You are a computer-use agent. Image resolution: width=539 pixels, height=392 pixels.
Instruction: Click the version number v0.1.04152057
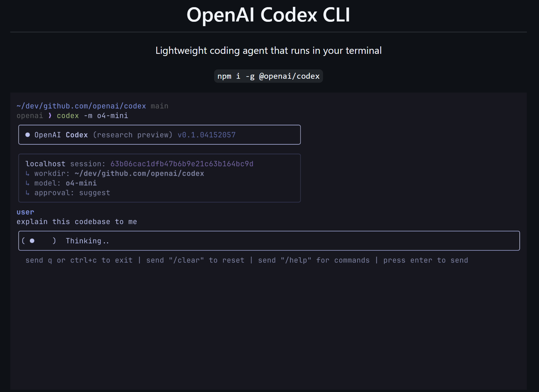click(207, 135)
